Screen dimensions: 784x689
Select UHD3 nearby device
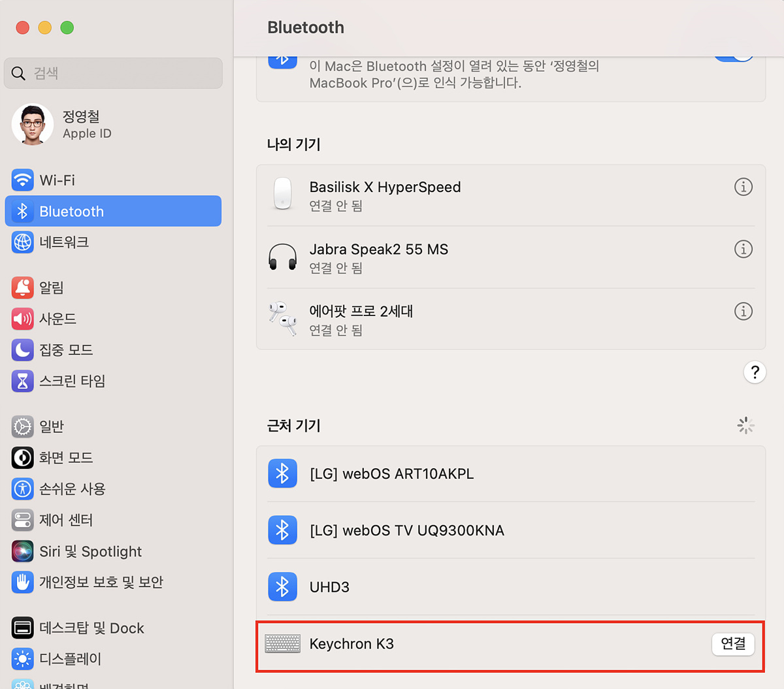coord(511,587)
